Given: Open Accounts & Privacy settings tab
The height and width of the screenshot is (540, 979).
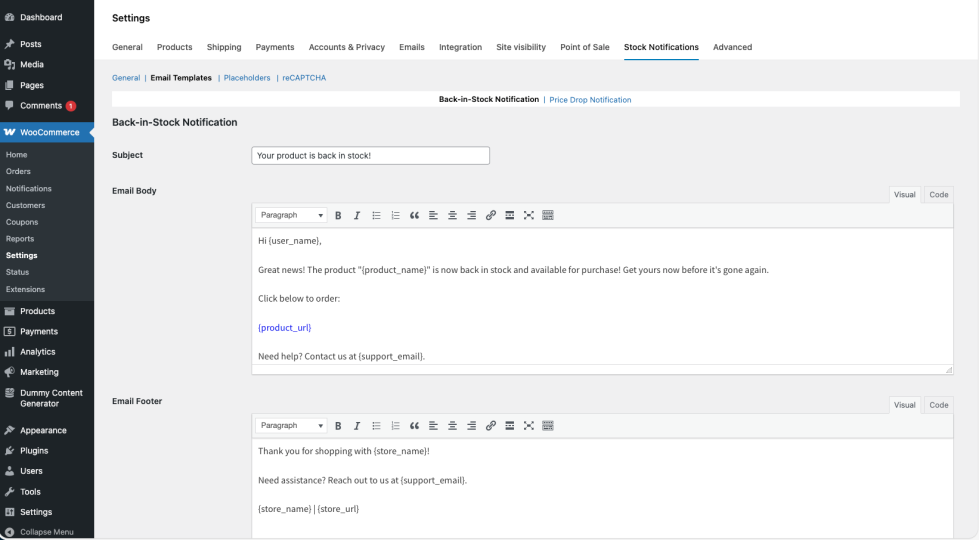Looking at the screenshot, I should point(347,47).
